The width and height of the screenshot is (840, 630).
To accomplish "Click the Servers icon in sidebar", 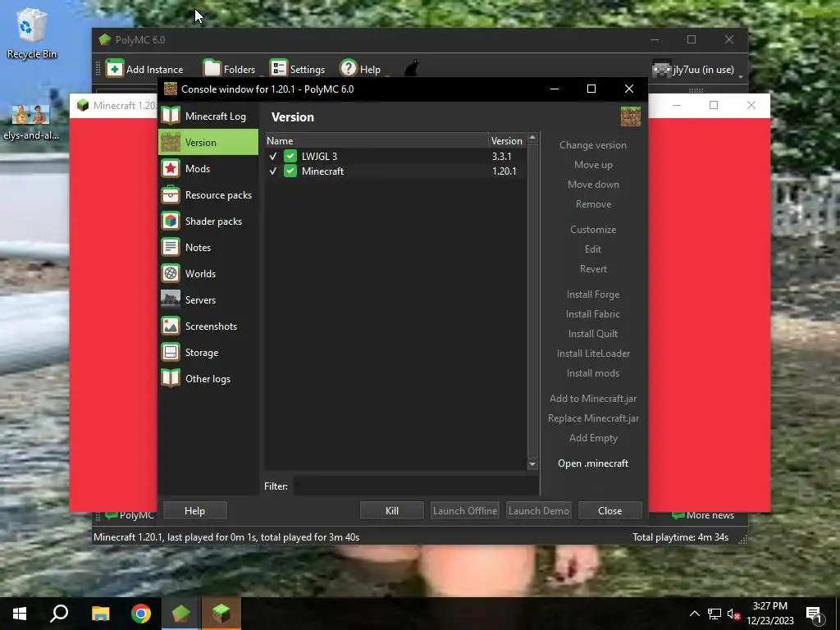I will coord(171,299).
